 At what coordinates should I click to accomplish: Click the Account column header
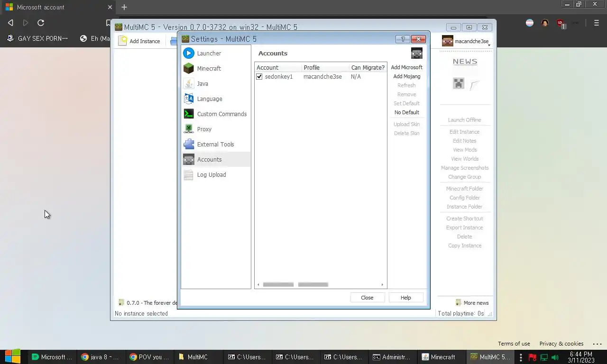(x=278, y=67)
